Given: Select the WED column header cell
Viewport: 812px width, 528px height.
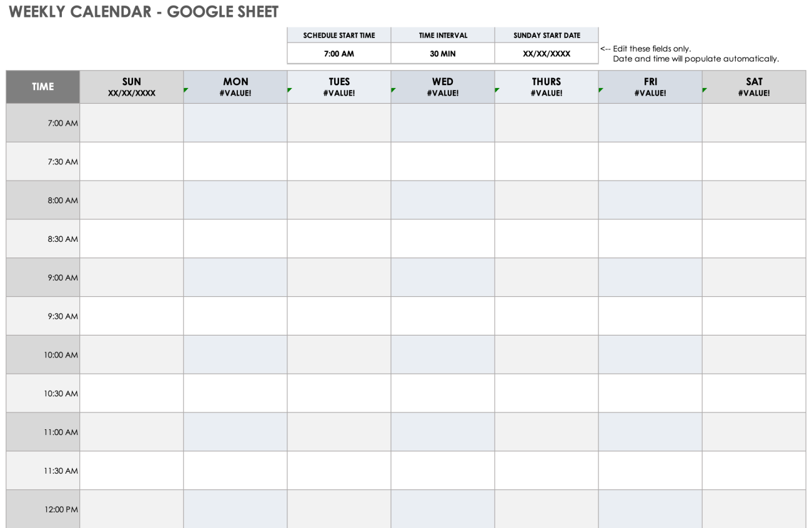Looking at the screenshot, I should coord(443,87).
